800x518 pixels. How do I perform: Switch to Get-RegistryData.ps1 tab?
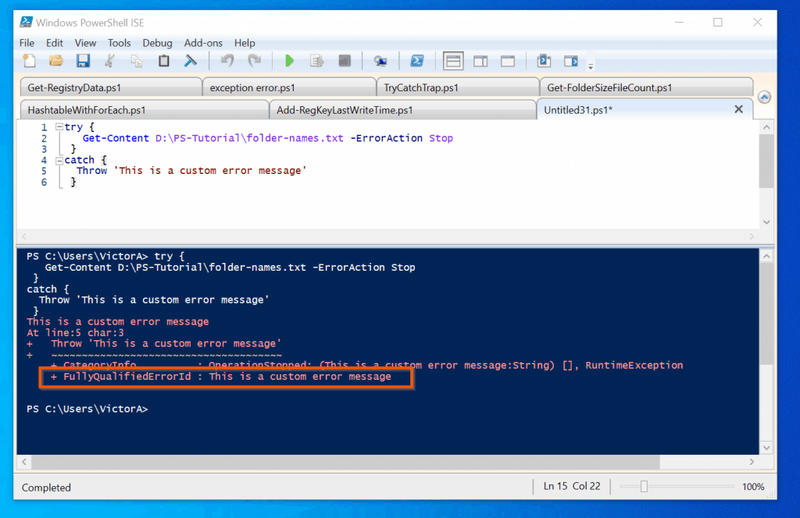click(111, 87)
